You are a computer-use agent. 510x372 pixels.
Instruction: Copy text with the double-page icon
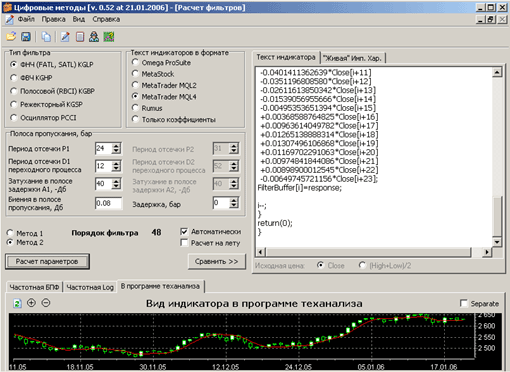(46, 36)
